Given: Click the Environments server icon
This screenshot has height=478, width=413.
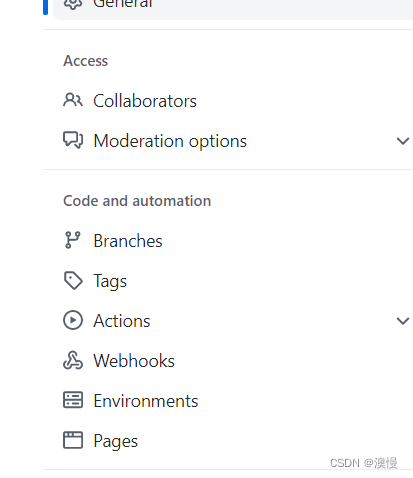Looking at the screenshot, I should [x=73, y=400].
